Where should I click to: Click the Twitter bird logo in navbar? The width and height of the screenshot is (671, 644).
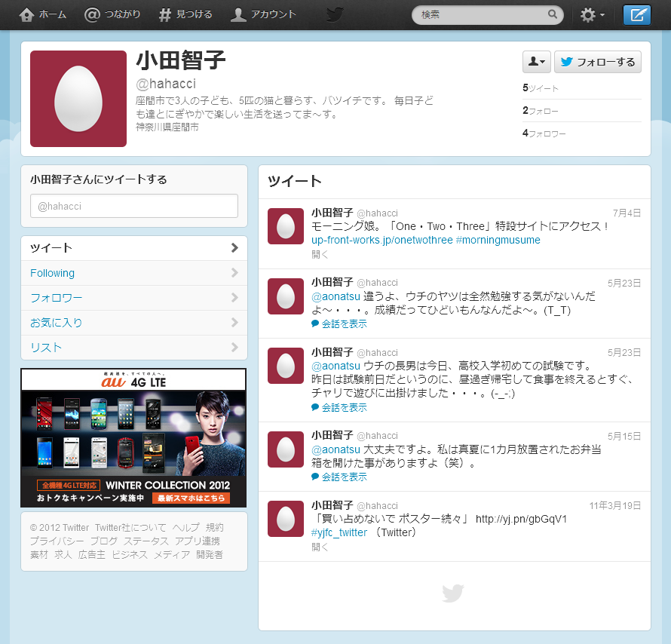coord(335,14)
